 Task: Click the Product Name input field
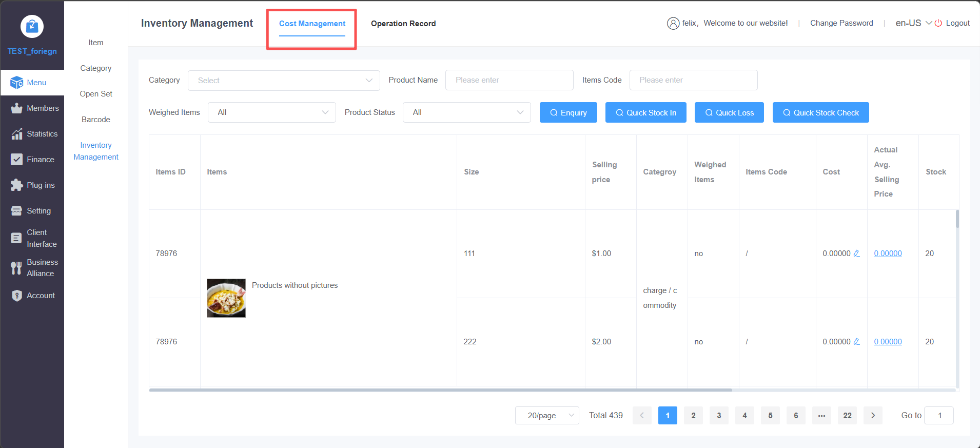pos(509,81)
